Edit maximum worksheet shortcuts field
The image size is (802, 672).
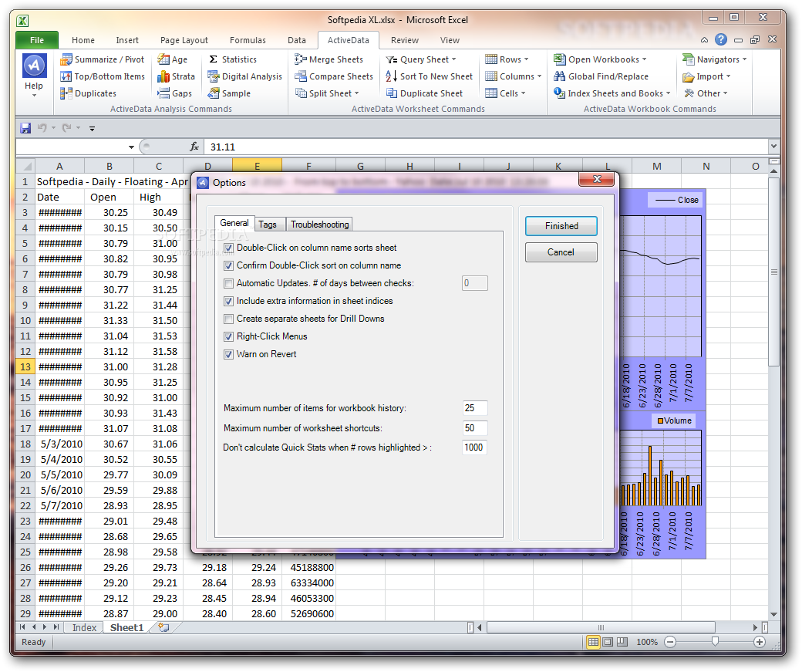(475, 428)
